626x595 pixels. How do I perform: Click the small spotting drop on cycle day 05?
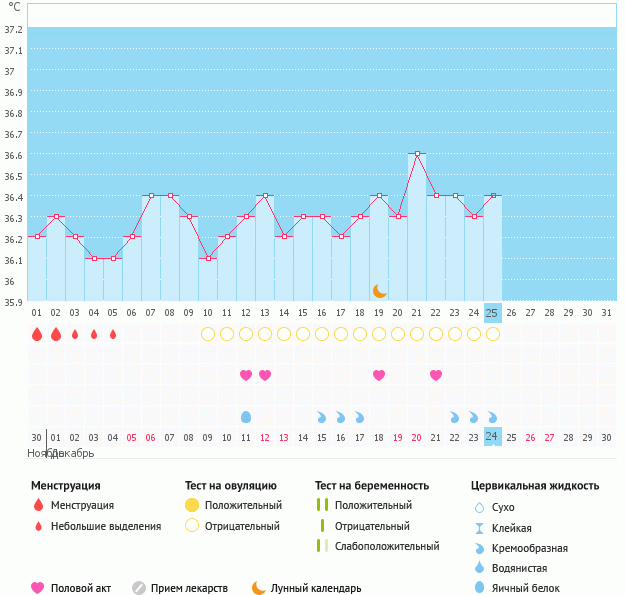(x=113, y=334)
